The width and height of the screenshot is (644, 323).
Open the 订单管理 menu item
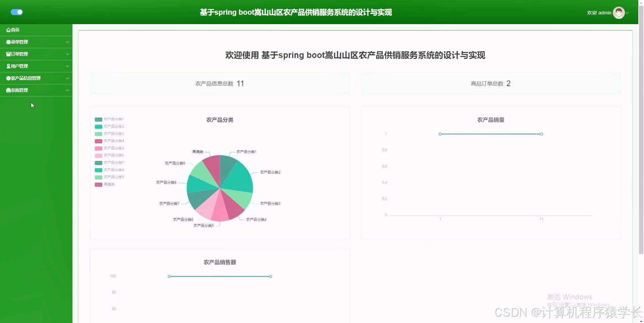click(36, 54)
